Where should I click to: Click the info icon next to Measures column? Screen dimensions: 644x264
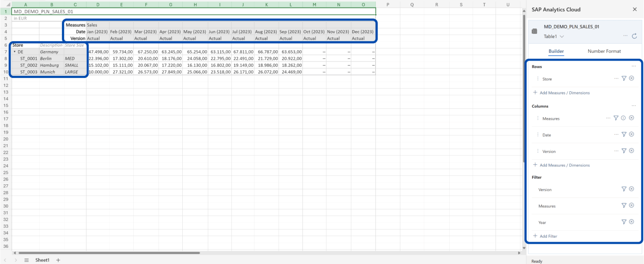coord(623,118)
